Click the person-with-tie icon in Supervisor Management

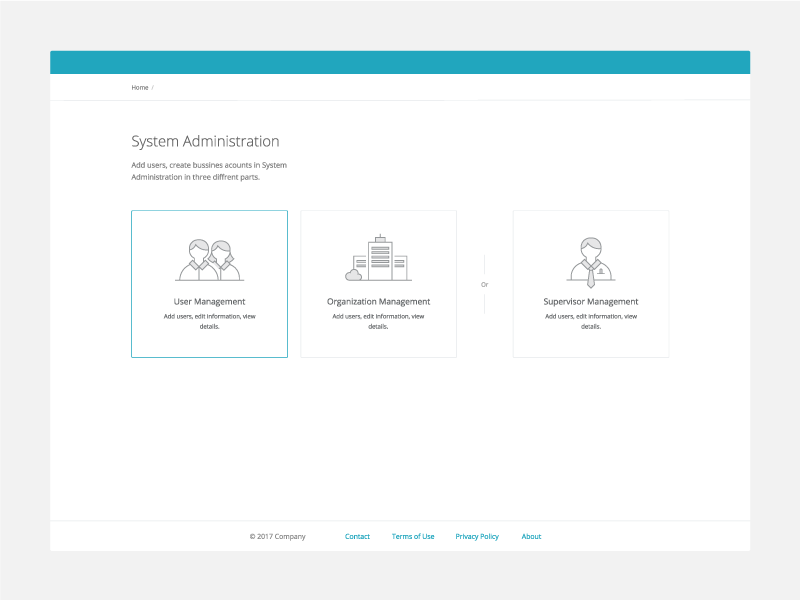pos(590,255)
